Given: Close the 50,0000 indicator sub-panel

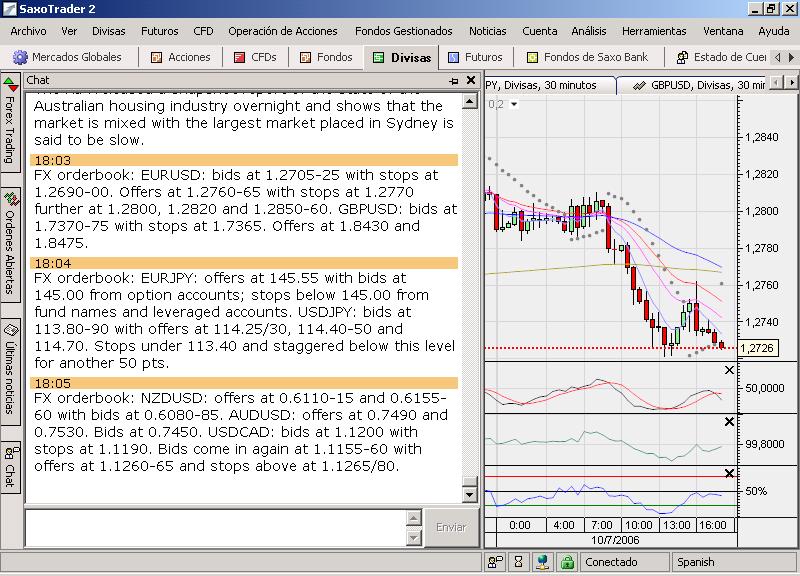Looking at the screenshot, I should (730, 370).
